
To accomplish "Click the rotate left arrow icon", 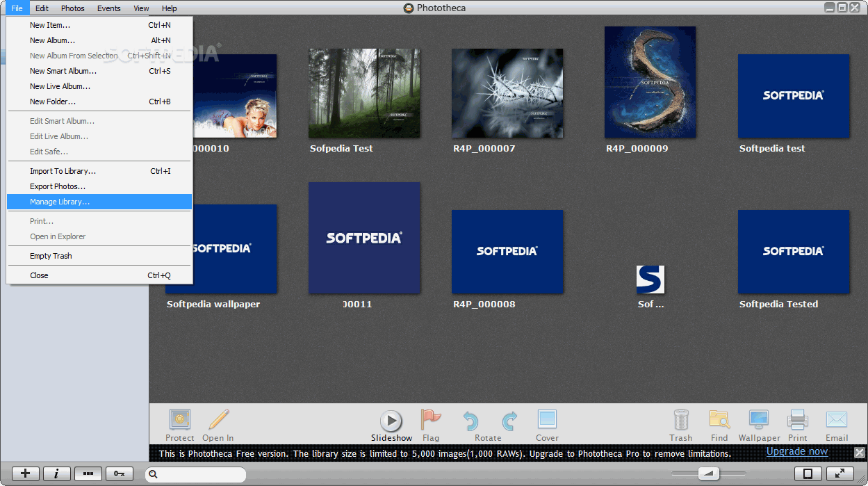I will [470, 421].
